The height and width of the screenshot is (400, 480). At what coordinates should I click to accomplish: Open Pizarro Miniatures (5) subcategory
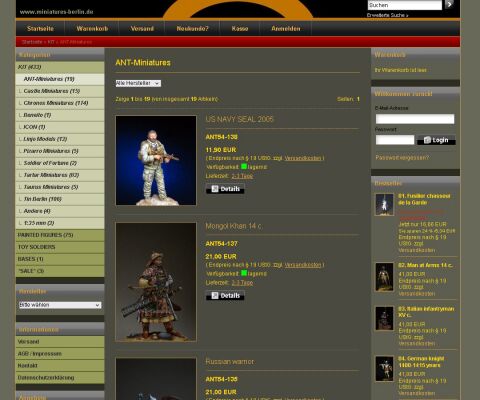pyautogui.click(x=60, y=151)
